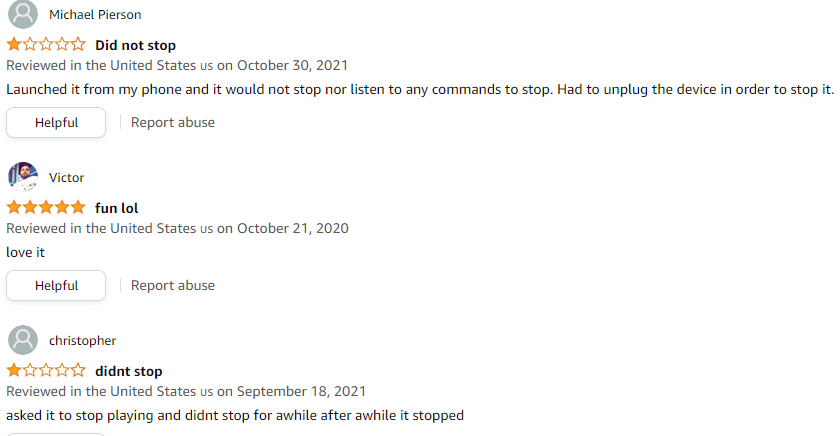
Task: Open the 'Did not stop' review title
Action: coord(136,46)
